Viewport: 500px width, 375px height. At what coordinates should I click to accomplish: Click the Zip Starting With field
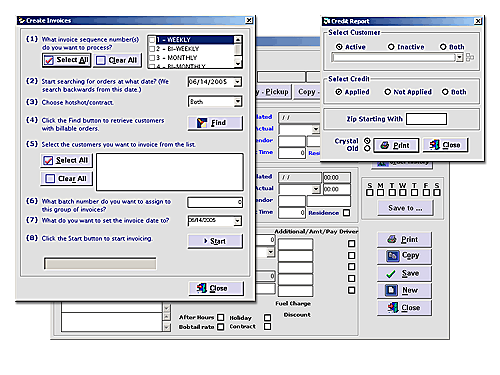426,119
